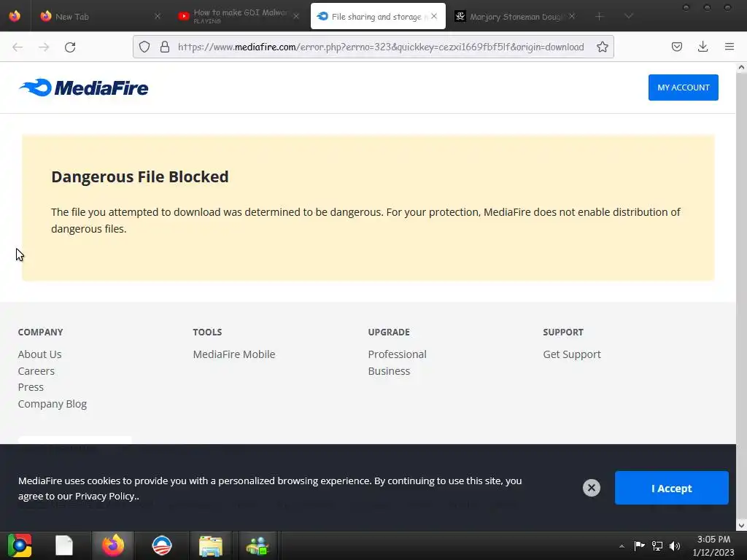Open Save to Pocket icon
Screen dimensions: 747x560
pos(677,47)
